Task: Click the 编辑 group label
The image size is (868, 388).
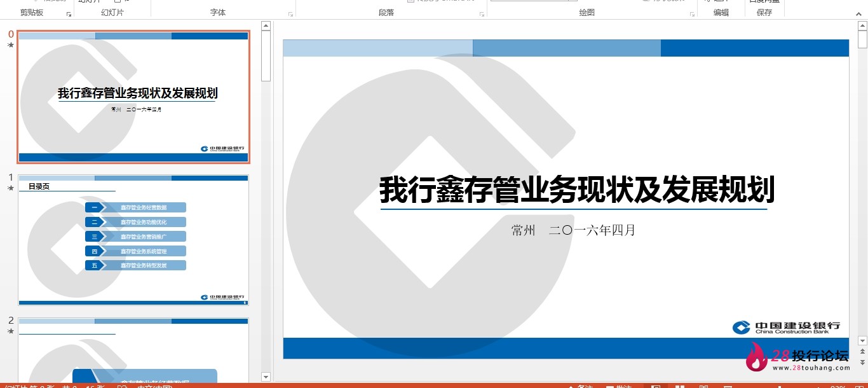Action: 721,13
